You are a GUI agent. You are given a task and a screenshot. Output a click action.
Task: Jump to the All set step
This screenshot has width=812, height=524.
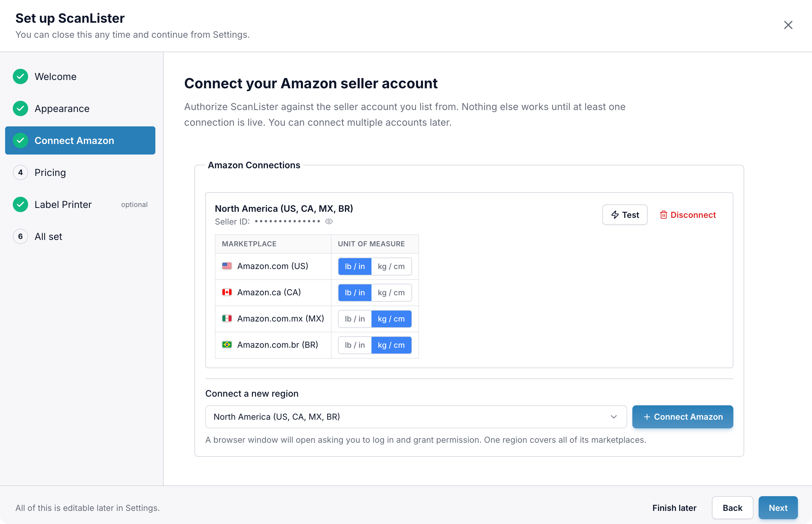[80, 236]
